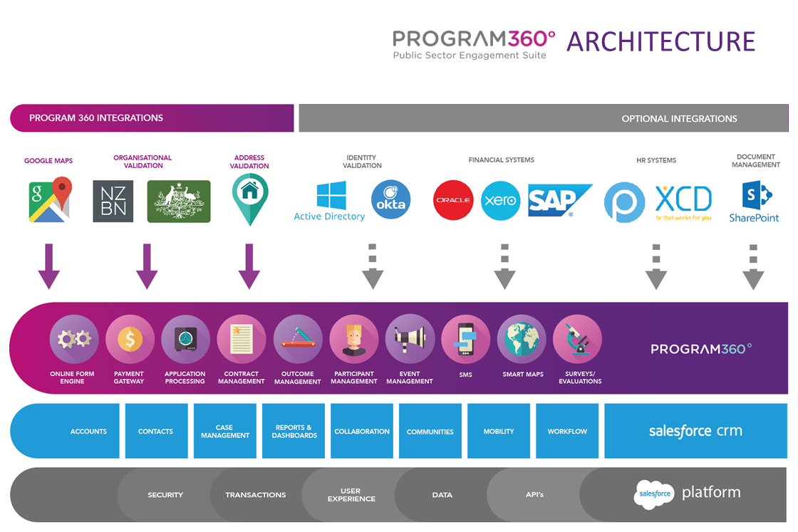Click the XCD logo

(x=683, y=203)
